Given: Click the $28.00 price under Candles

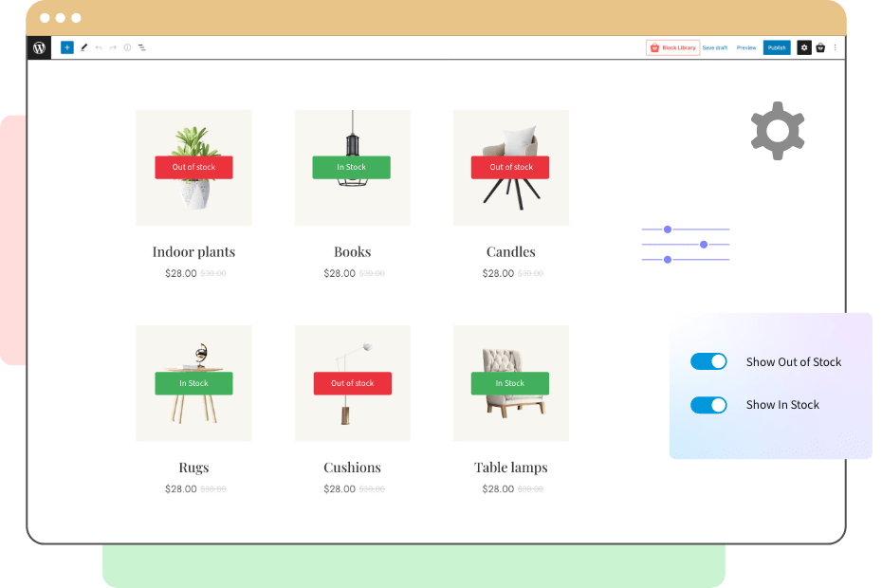Looking at the screenshot, I should coord(498,273).
